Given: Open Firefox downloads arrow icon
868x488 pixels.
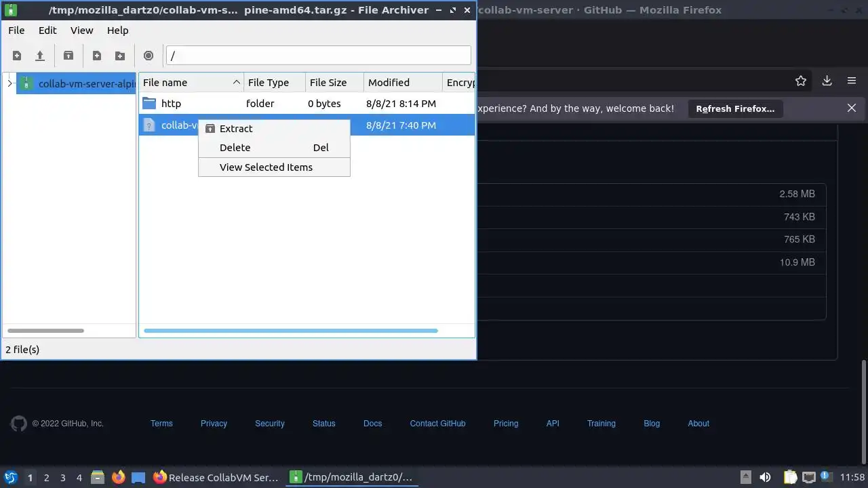Looking at the screenshot, I should click(827, 81).
